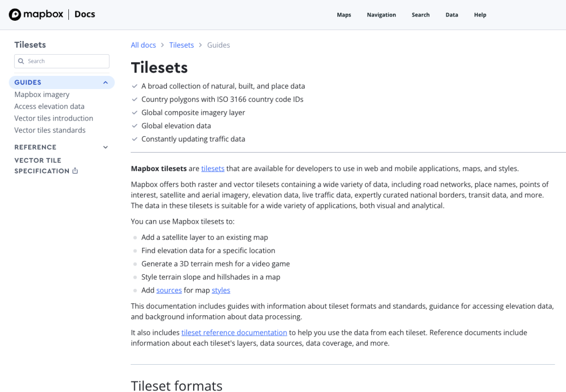The height and width of the screenshot is (392, 566).
Task: Click the Mapbox logo icon
Action: (15, 14)
